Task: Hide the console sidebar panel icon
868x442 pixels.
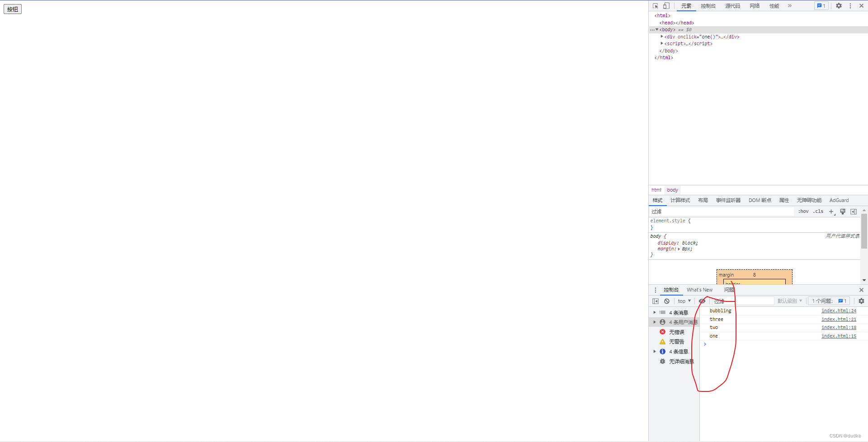Action: pyautogui.click(x=656, y=301)
